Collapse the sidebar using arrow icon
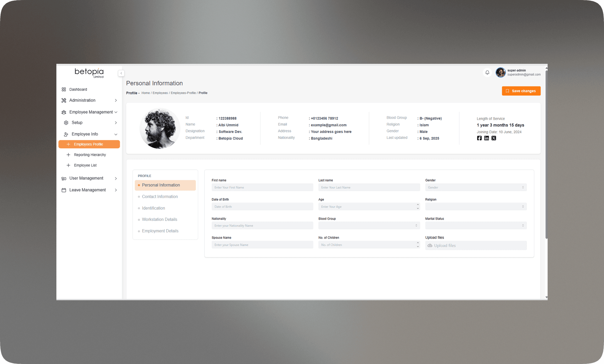 pos(121,73)
